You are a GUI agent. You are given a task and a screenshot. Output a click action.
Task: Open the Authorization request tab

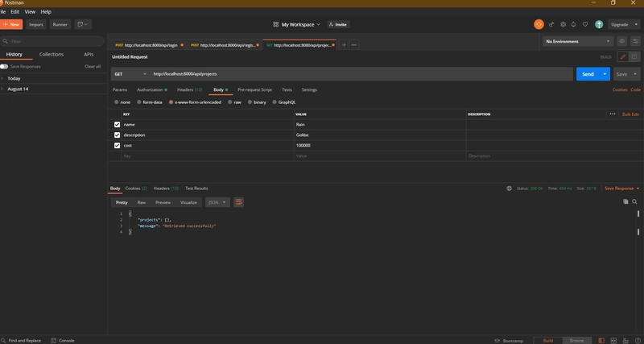point(152,89)
